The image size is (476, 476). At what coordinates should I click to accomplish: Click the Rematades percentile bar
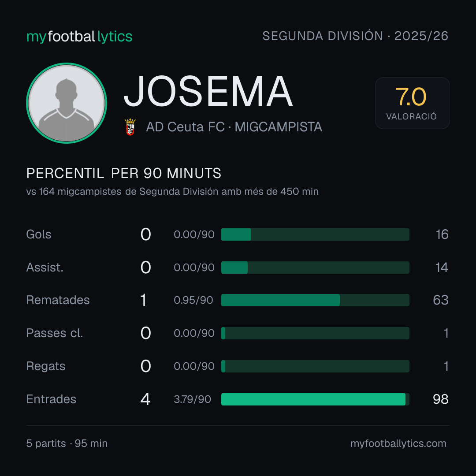pos(315,300)
